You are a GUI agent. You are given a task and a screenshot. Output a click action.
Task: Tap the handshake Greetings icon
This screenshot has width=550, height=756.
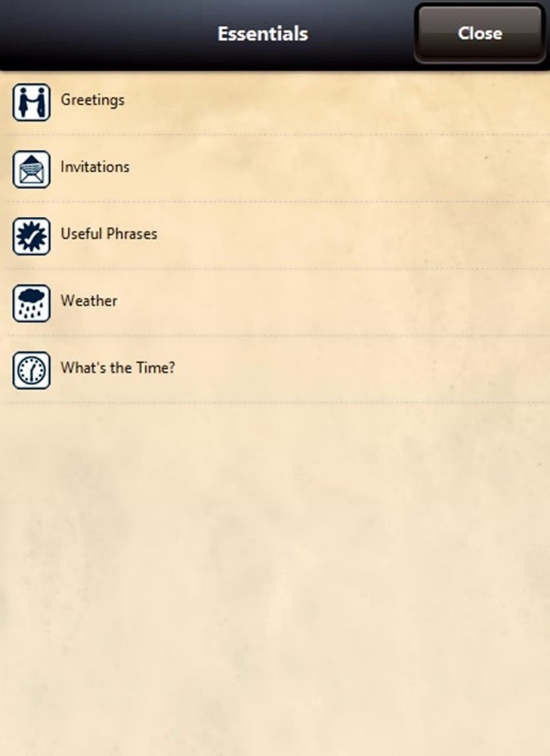(31, 102)
